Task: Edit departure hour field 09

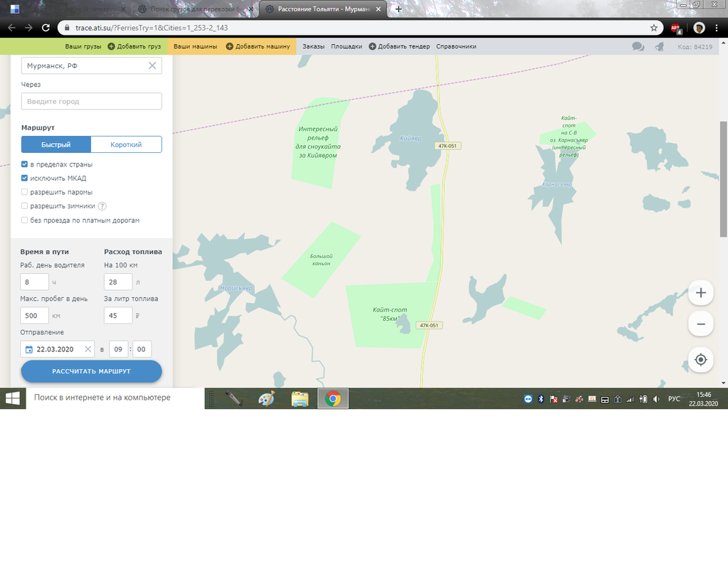Action: tap(118, 349)
